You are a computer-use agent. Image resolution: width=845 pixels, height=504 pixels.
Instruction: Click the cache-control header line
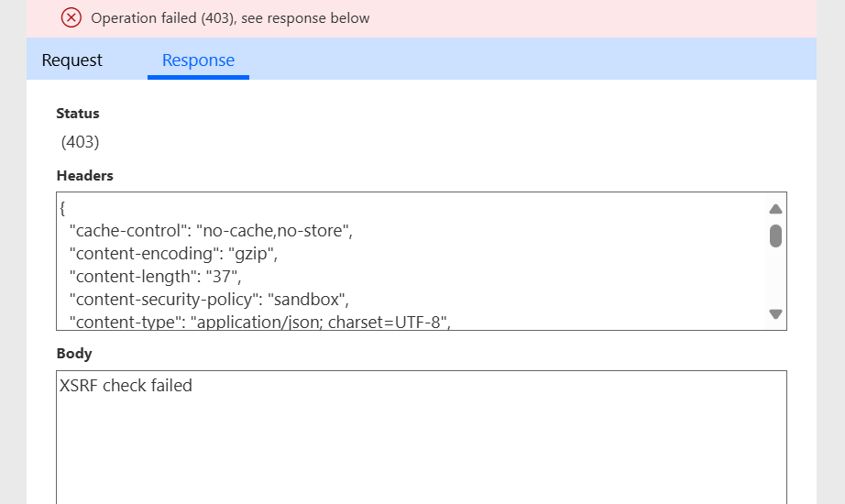211,231
